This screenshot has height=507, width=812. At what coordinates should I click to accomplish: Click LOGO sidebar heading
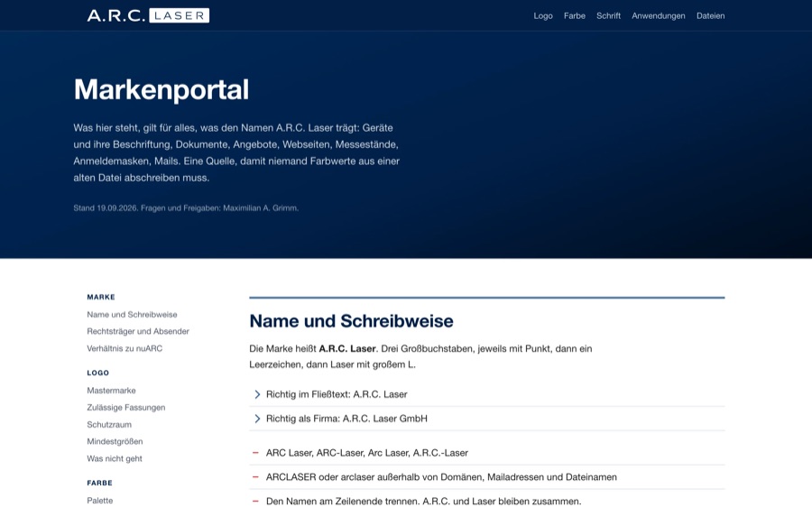click(97, 373)
